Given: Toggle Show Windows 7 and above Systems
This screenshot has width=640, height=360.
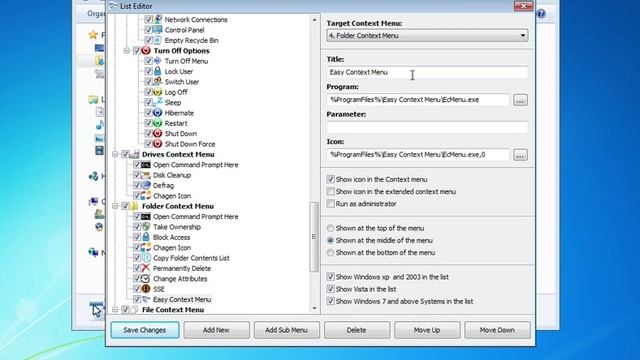Looking at the screenshot, I should (331, 301).
